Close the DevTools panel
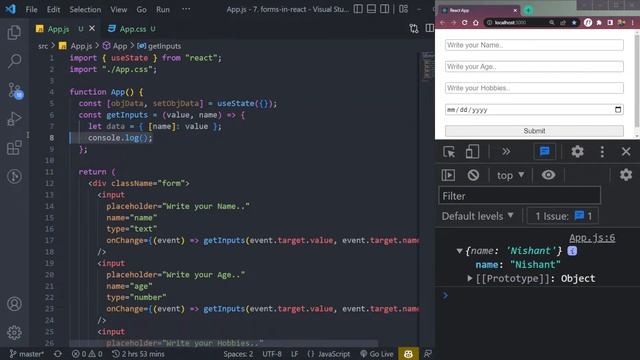This screenshot has height=360, width=640. [626, 152]
